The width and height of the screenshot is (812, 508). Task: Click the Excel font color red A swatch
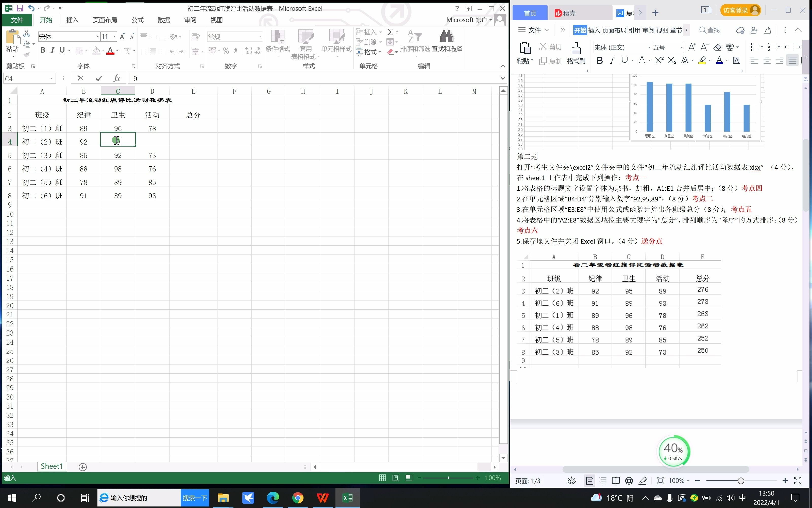click(110, 51)
